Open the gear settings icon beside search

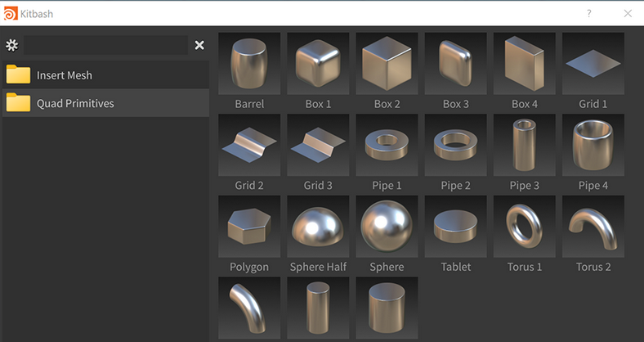[x=11, y=45]
